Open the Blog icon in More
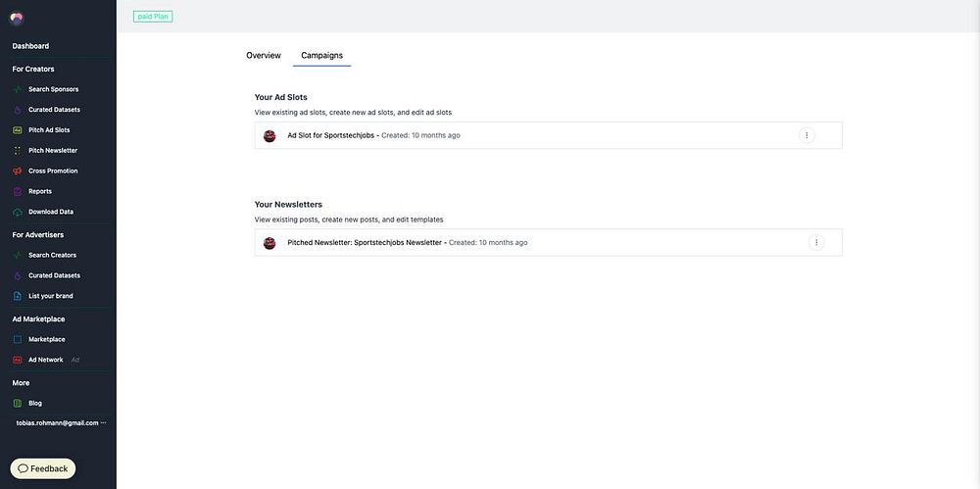The image size is (980, 489). point(18,404)
